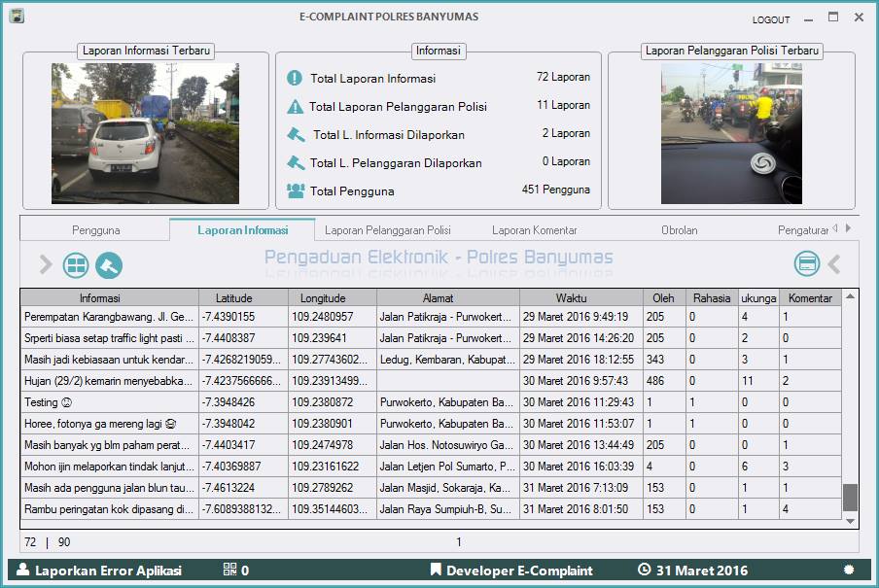Switch to the Pengguna tab
879x588 pixels.
tap(96, 230)
